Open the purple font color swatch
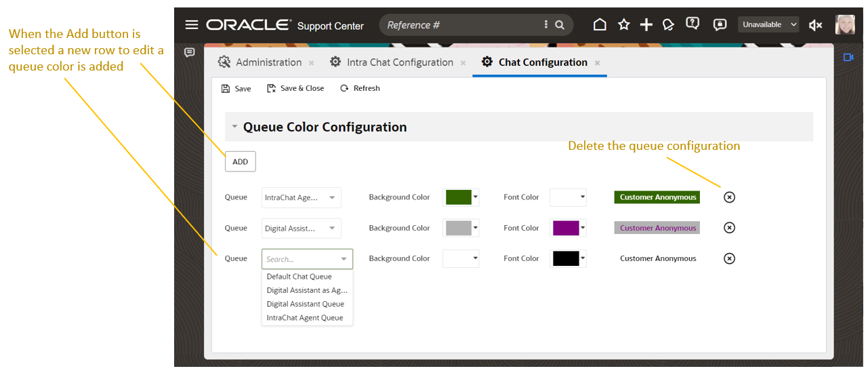 (568, 228)
